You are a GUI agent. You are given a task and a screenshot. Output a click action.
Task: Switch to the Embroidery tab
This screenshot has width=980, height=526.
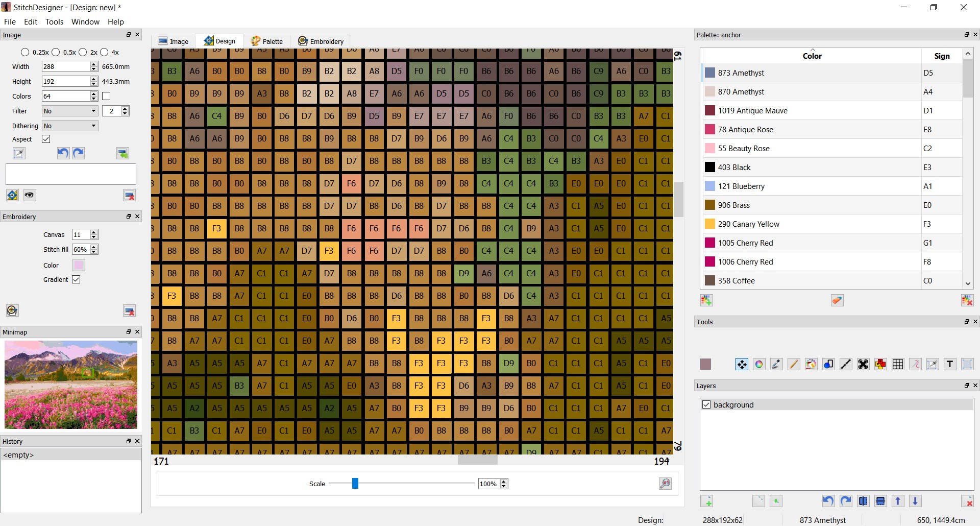(x=321, y=41)
